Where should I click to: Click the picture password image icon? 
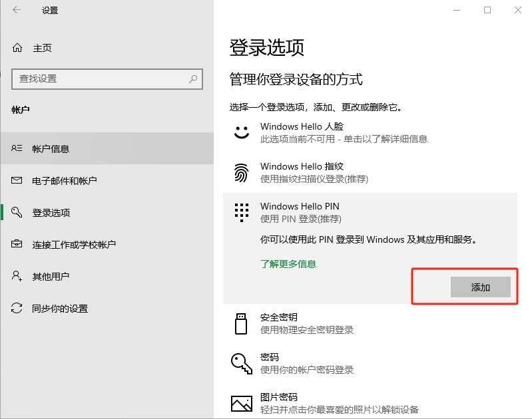[x=242, y=404]
